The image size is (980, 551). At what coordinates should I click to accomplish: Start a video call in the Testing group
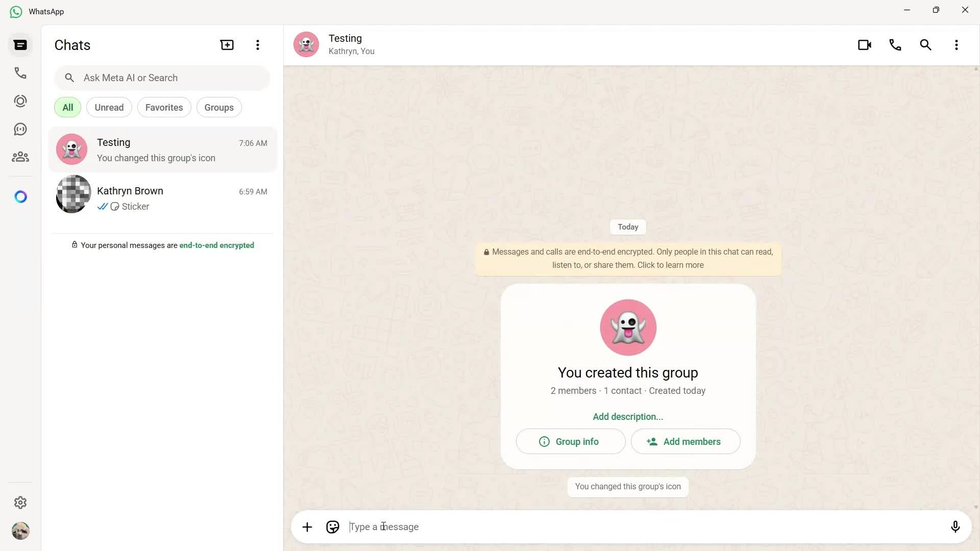point(865,45)
